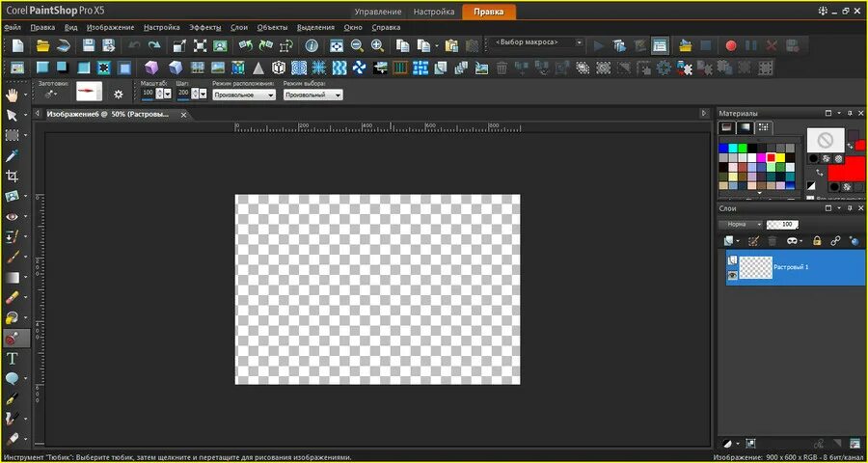
Task: Create a new image with the blank page icon
Action: pyautogui.click(x=18, y=46)
